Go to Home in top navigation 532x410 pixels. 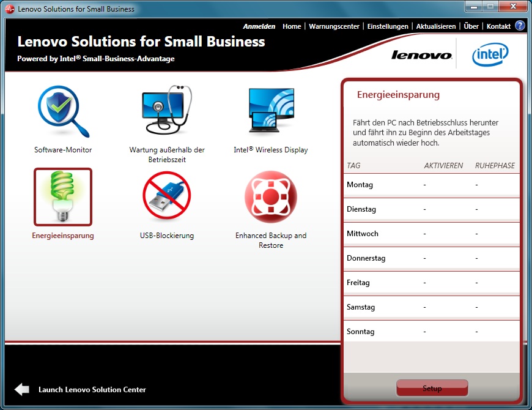click(x=292, y=26)
